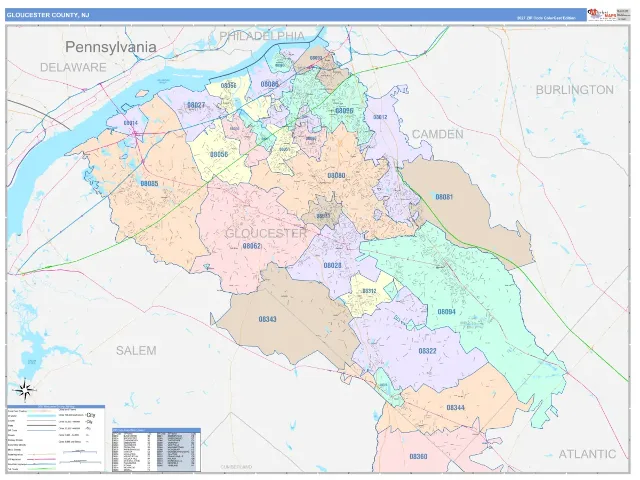The width and height of the screenshot is (640, 480).
Task: Open the map legend box
Action: coord(56,438)
